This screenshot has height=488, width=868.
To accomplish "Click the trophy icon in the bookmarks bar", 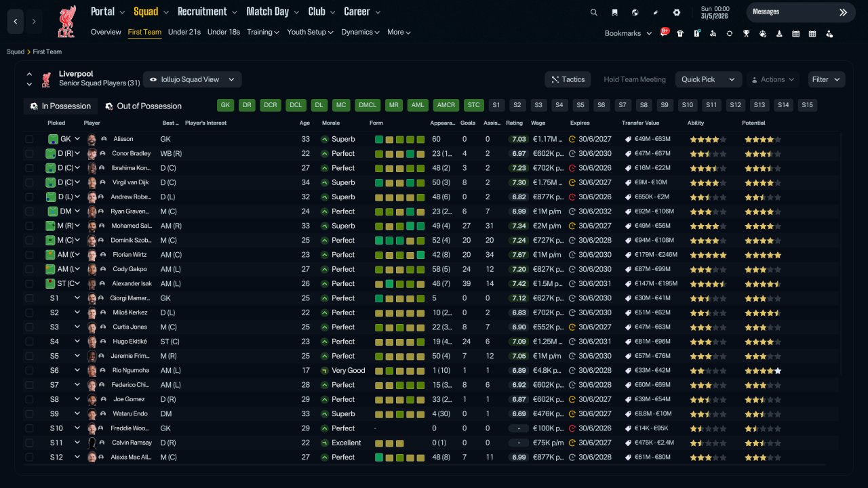I will pos(746,33).
